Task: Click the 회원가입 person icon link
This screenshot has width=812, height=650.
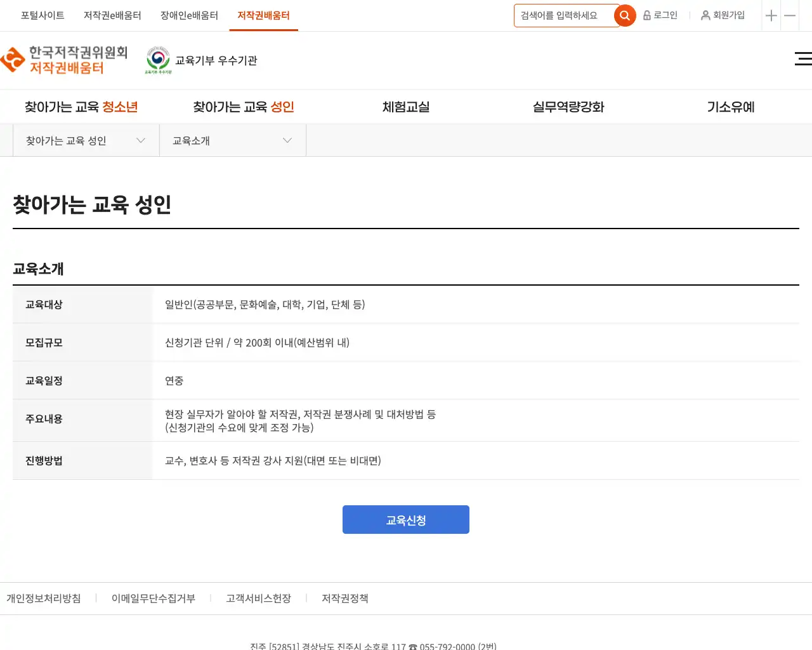Action: point(723,15)
